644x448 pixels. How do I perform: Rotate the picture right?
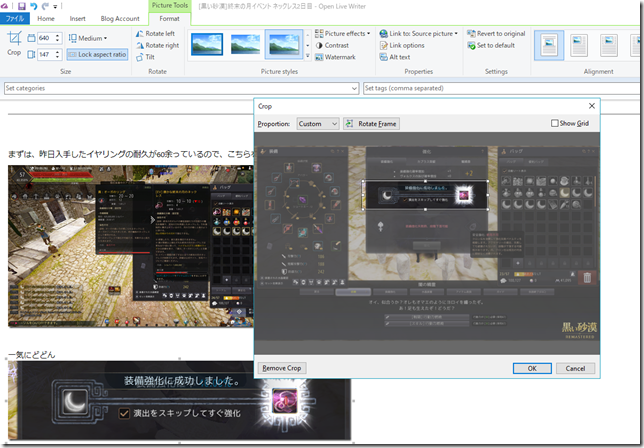tap(157, 45)
